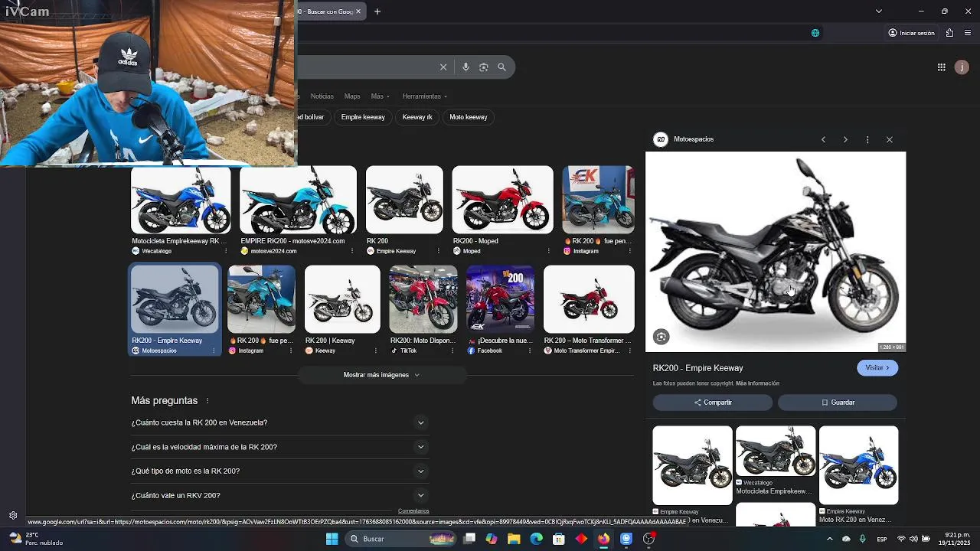Select 'RK 200 – Moto Transformer' thumbnail
The image size is (980, 551).
(x=589, y=299)
